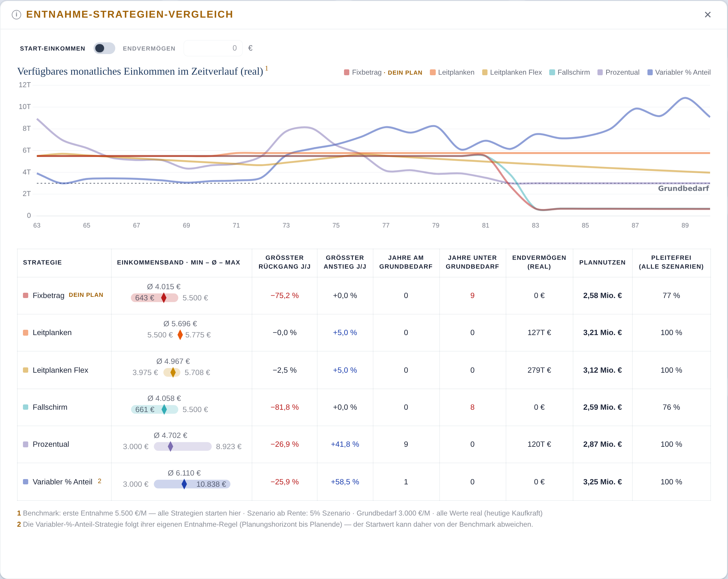This screenshot has height=579, width=728.
Task: Click the Grösster Anstieg J/J header
Action: (x=345, y=262)
